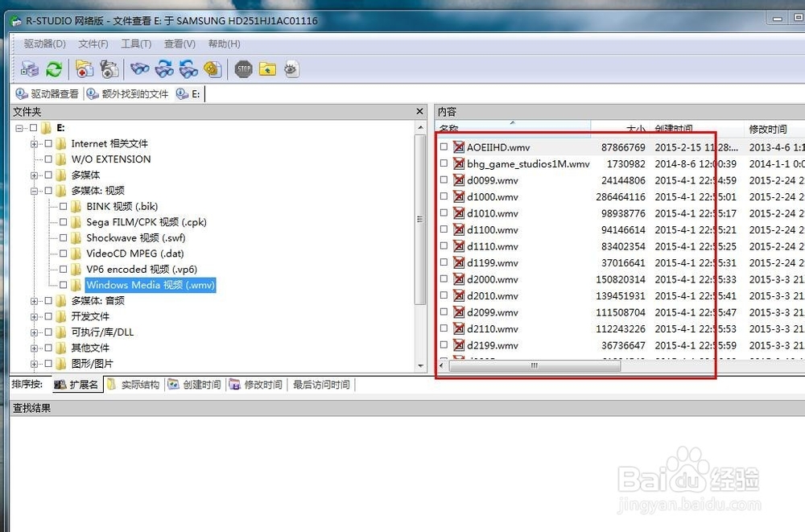Expand the 可执行/库/DLL node
The width and height of the screenshot is (805, 532).
pos(34,332)
